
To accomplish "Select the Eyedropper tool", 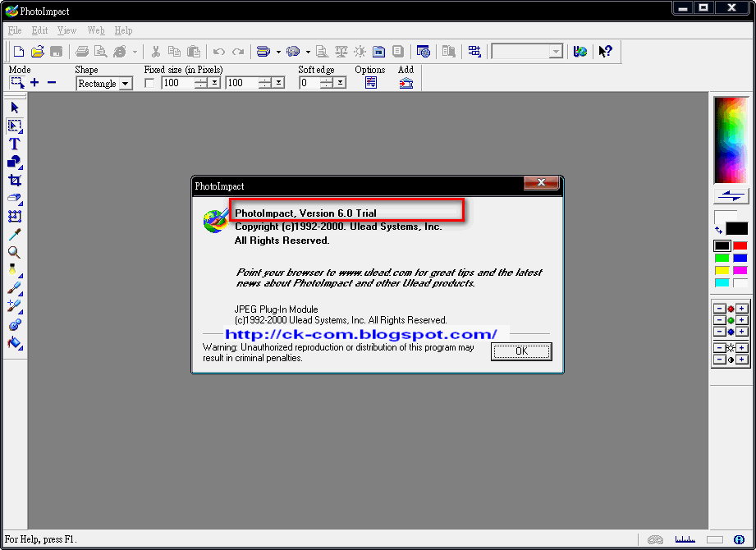I will point(15,235).
